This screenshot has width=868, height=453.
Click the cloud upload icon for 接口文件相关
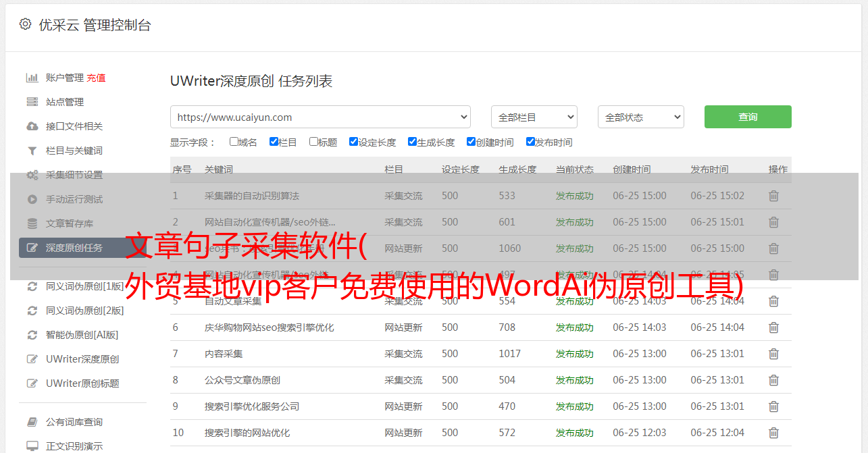[32, 126]
